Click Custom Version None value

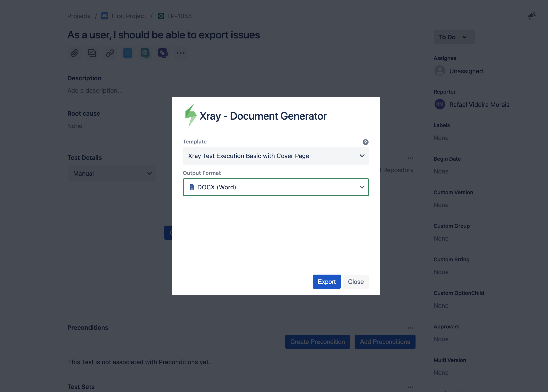click(x=441, y=205)
